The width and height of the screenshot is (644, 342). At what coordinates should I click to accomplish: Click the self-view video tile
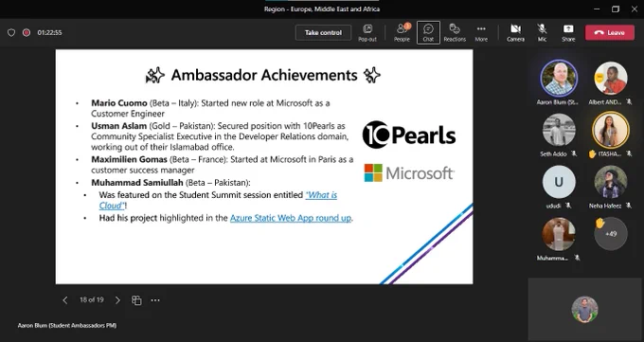click(x=584, y=309)
